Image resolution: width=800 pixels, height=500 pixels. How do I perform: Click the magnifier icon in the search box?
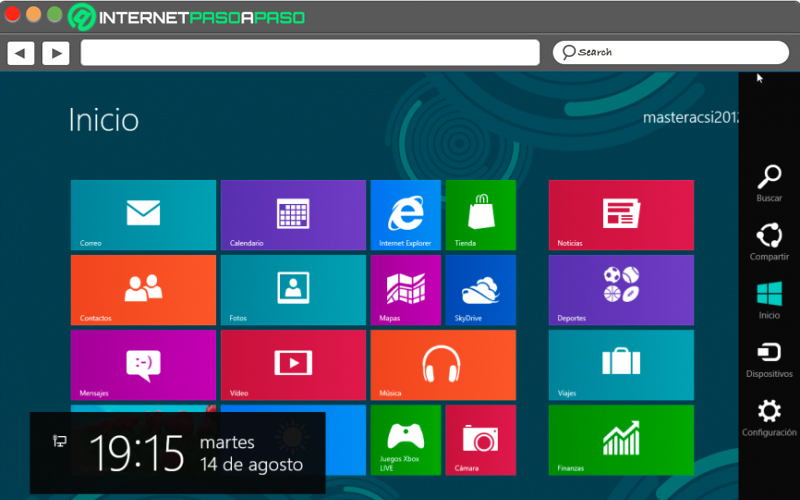pos(568,52)
